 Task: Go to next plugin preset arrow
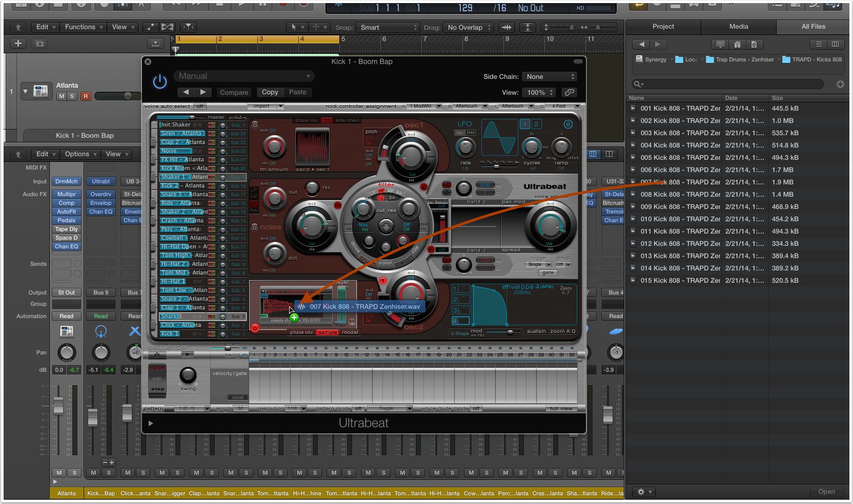click(203, 92)
